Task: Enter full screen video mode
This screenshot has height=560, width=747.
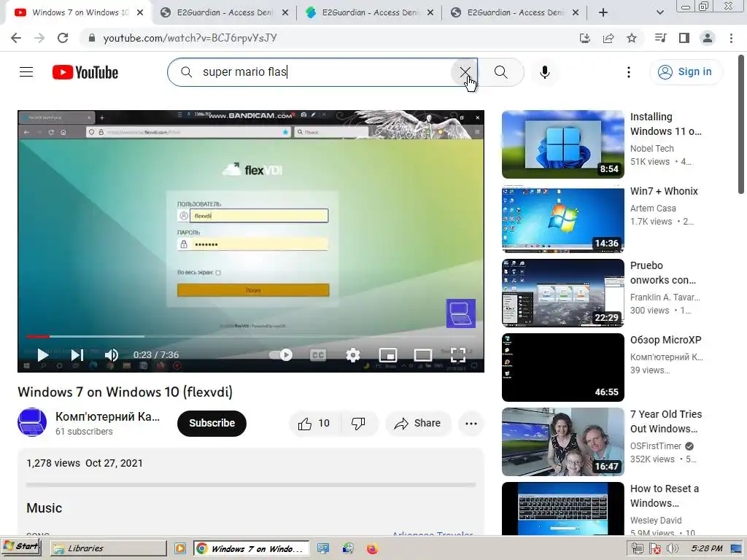Action: 458,355
